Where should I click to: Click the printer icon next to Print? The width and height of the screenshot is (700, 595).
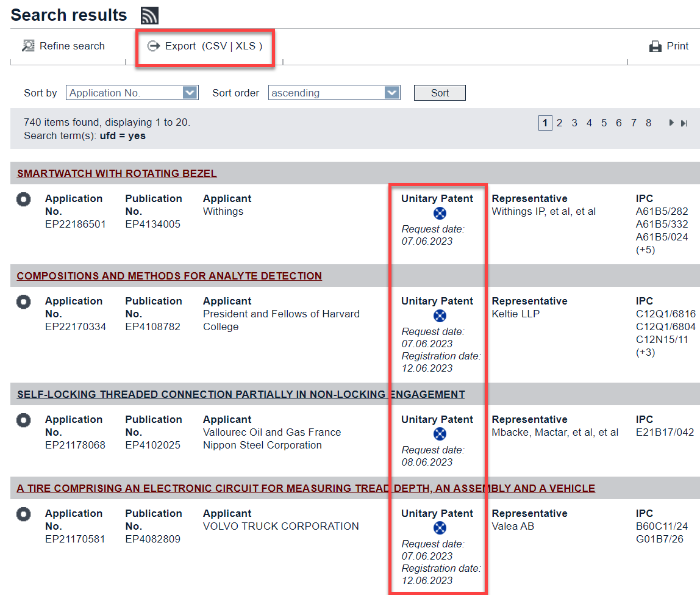tap(655, 46)
